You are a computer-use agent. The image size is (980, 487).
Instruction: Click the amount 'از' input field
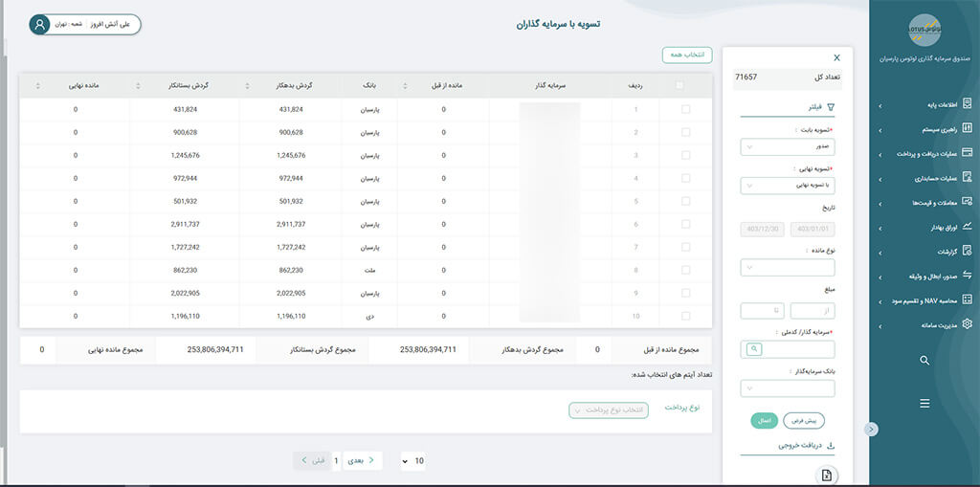point(813,311)
